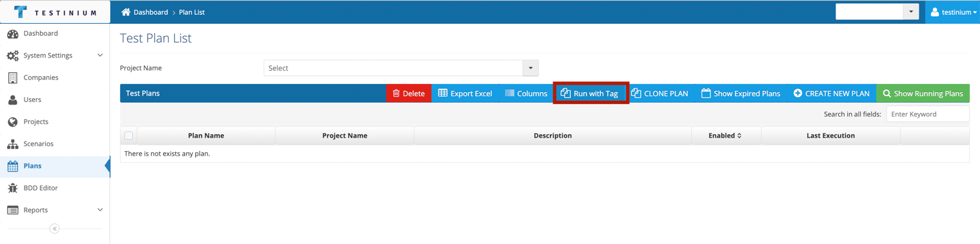Click the trash icon on Delete button
980x244 pixels.
point(397,93)
